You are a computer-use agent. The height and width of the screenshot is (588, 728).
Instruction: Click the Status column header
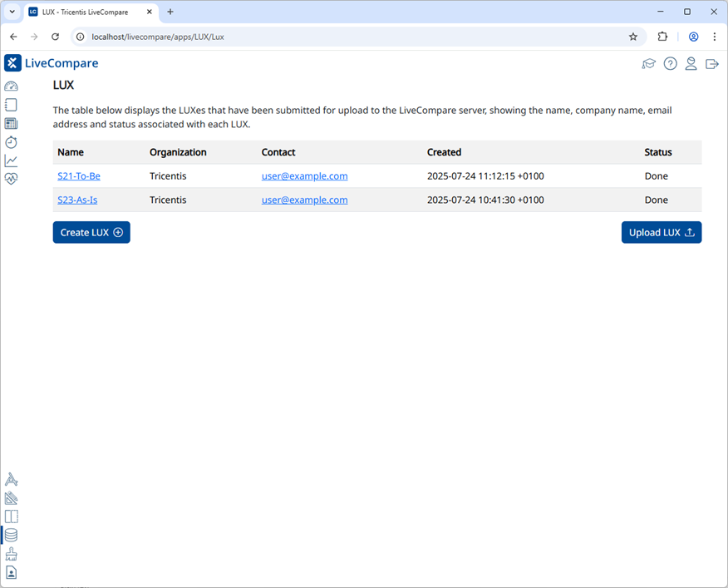tap(658, 152)
